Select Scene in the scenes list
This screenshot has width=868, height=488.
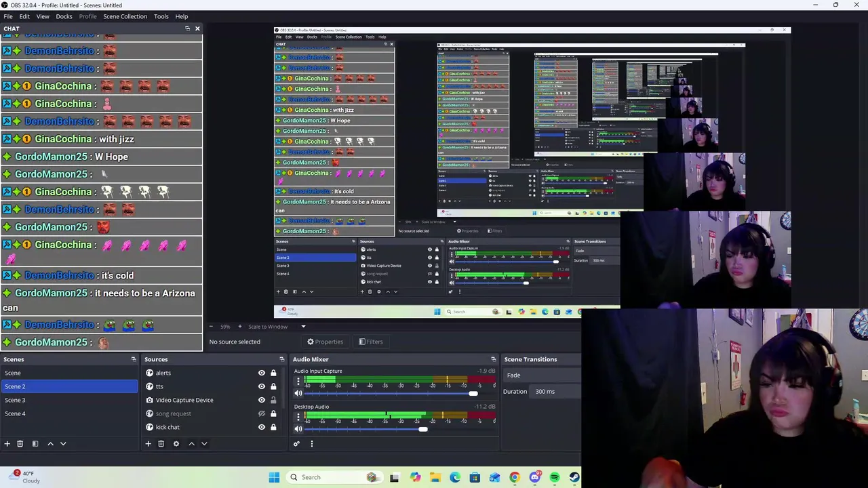tap(69, 373)
